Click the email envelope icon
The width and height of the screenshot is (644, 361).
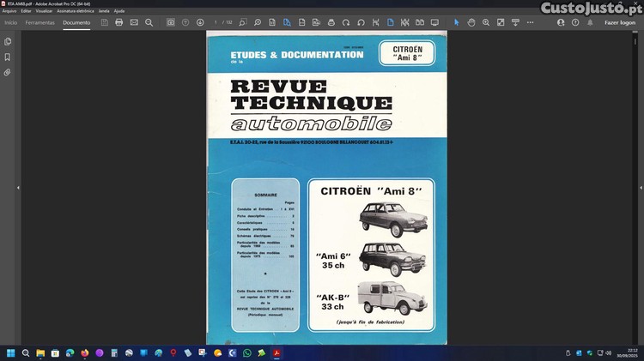click(x=134, y=22)
